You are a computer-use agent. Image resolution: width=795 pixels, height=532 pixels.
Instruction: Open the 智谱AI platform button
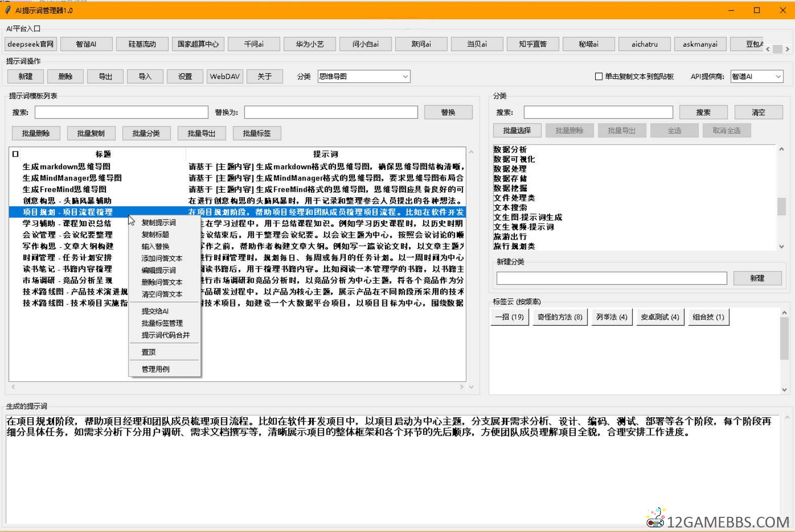pos(86,44)
